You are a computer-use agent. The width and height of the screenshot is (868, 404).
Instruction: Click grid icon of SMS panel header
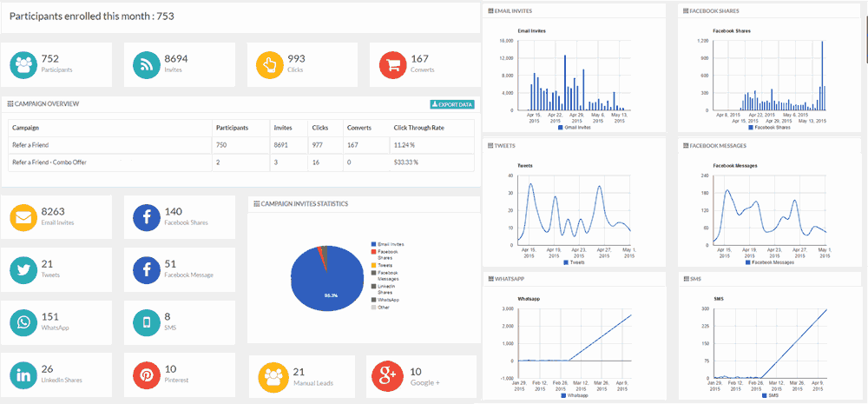tap(686, 279)
